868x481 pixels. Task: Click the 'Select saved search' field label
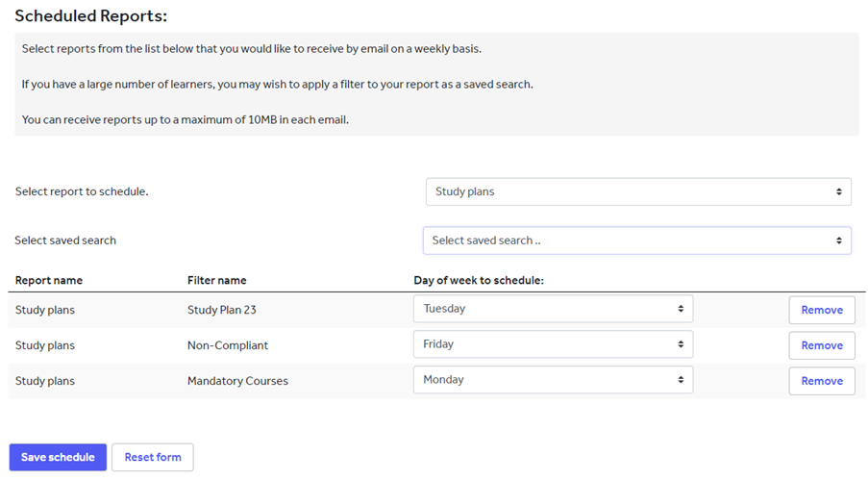tap(65, 240)
